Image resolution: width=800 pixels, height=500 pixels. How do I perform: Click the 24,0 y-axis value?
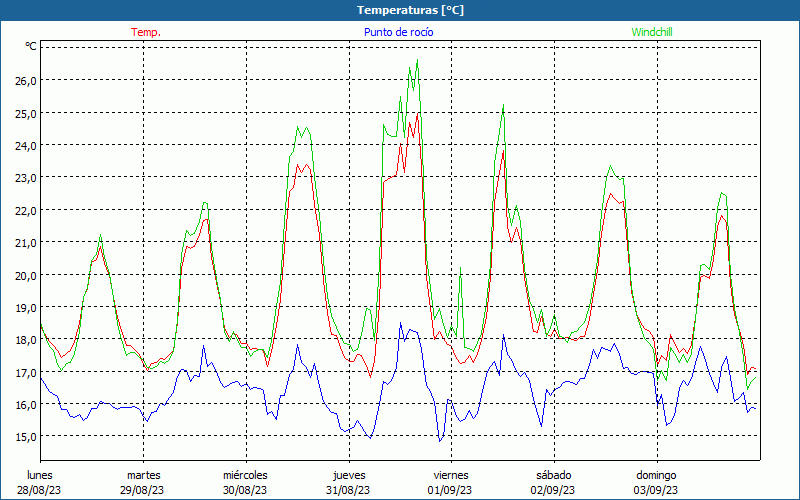pos(26,145)
